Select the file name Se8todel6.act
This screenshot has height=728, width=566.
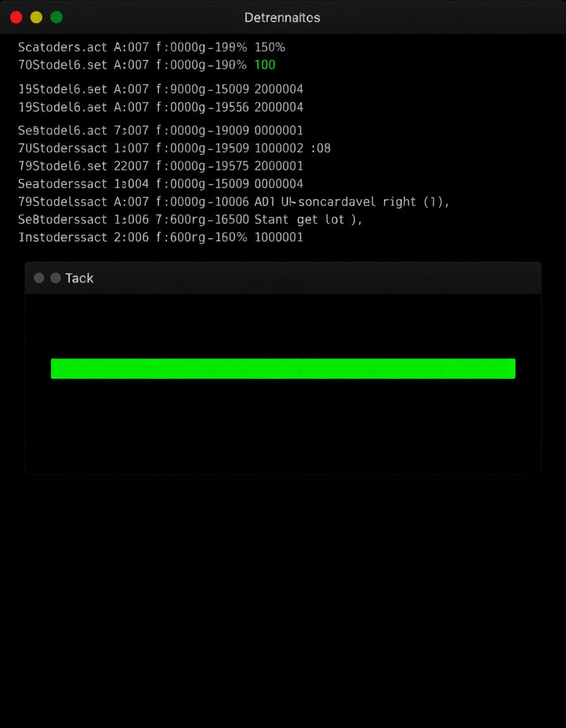point(63,130)
